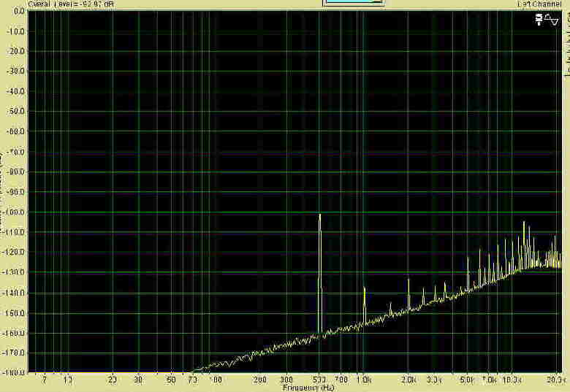Click the "-40.0" level axis label

[x=16, y=91]
